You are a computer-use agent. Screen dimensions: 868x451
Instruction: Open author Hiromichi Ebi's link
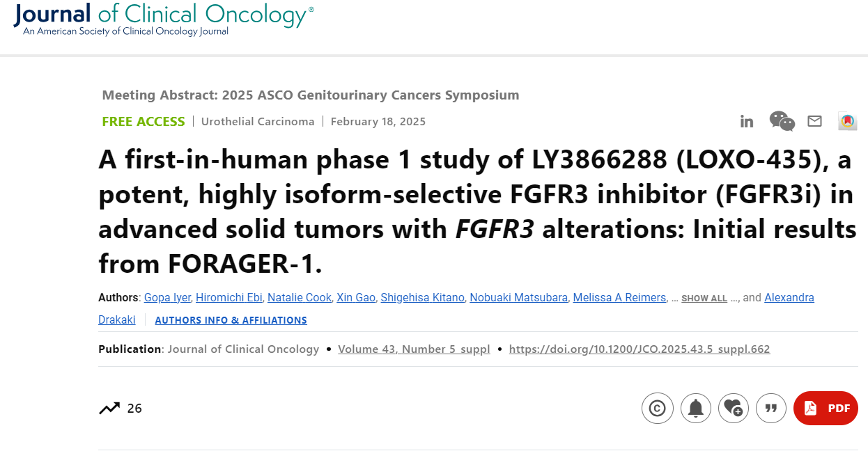(229, 298)
